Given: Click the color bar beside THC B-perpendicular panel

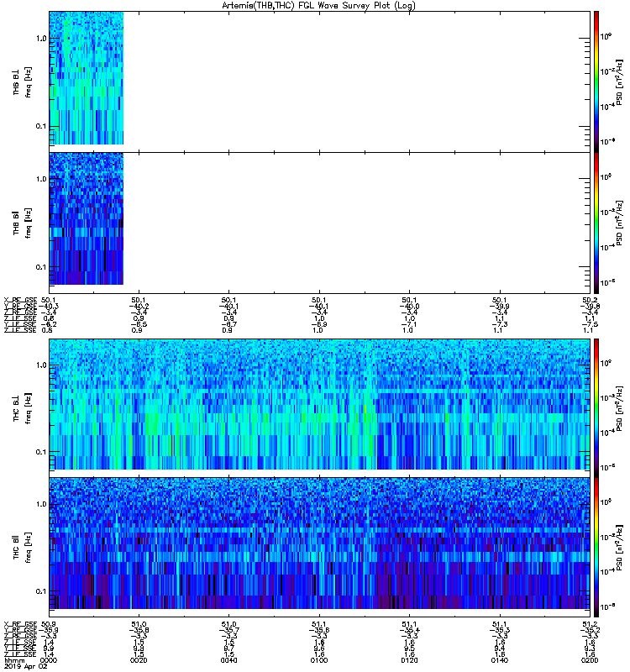Looking at the screenshot, I should tap(596, 408).
